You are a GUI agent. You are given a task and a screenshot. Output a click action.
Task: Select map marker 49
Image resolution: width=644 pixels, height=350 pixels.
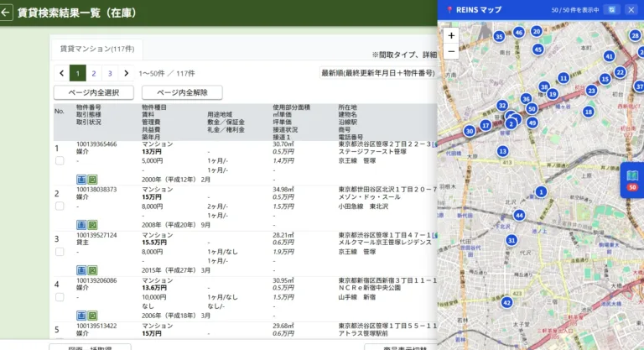532,123
